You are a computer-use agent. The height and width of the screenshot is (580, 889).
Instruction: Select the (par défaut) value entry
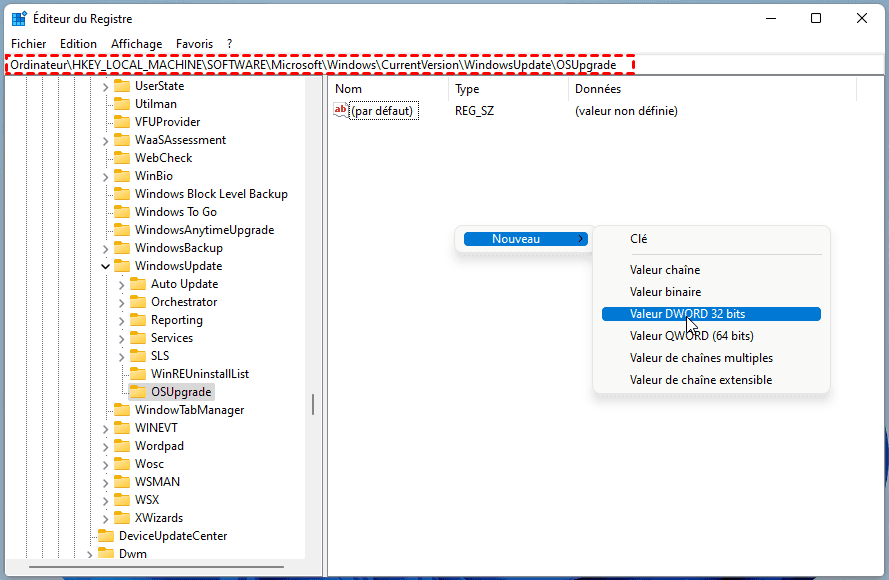[384, 111]
